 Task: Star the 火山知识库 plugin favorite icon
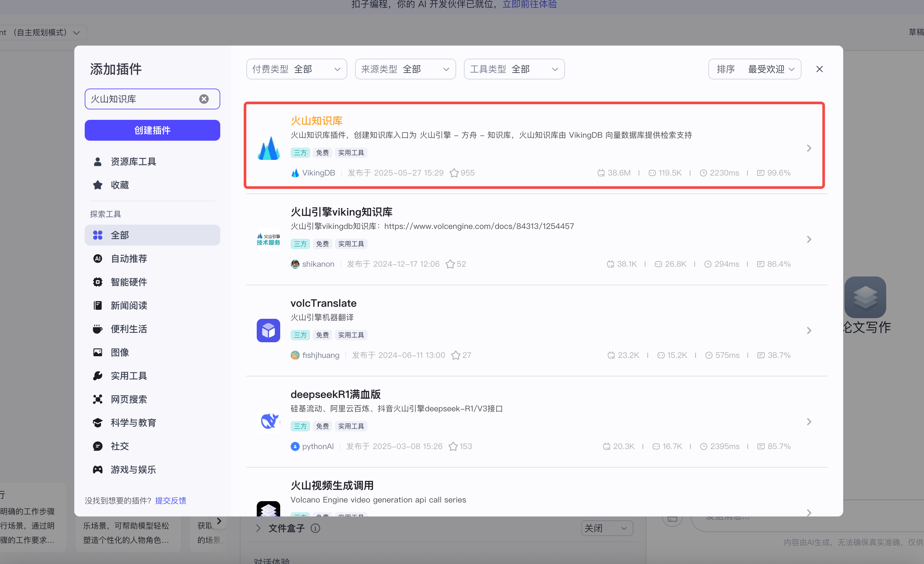[x=454, y=173]
